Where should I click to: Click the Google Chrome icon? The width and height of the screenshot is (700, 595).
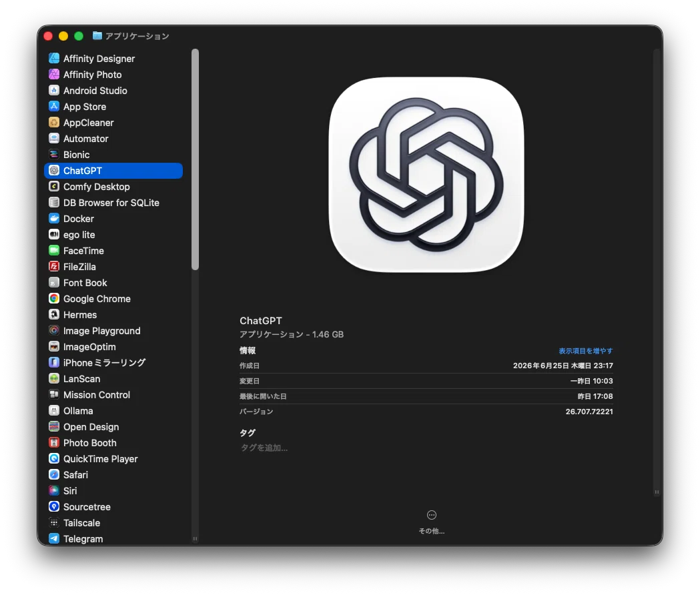54,299
